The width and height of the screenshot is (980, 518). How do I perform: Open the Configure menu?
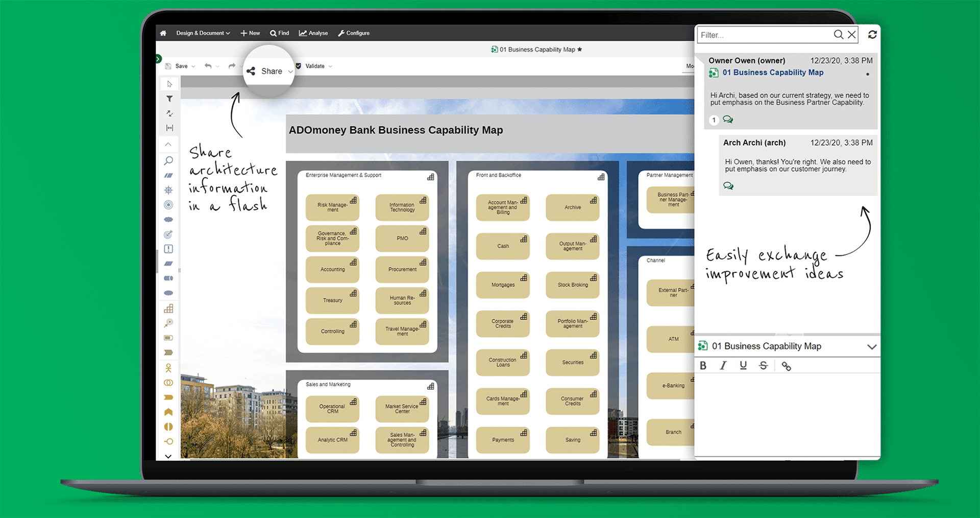coord(354,33)
